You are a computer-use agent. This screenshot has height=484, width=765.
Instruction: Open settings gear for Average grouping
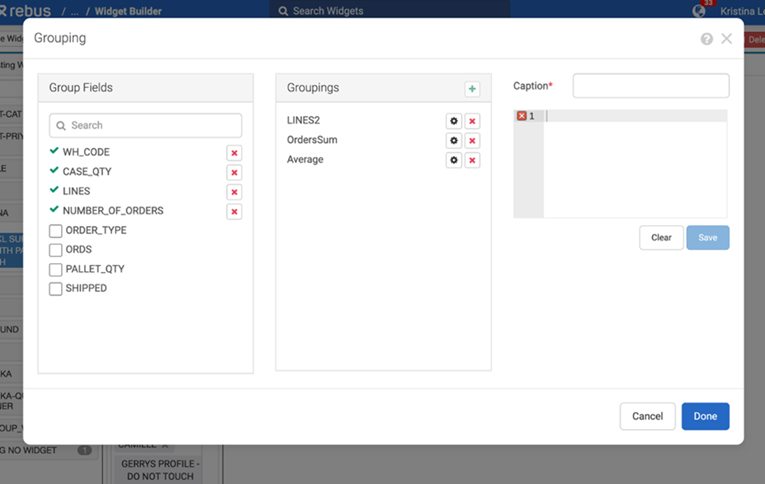[x=454, y=160]
